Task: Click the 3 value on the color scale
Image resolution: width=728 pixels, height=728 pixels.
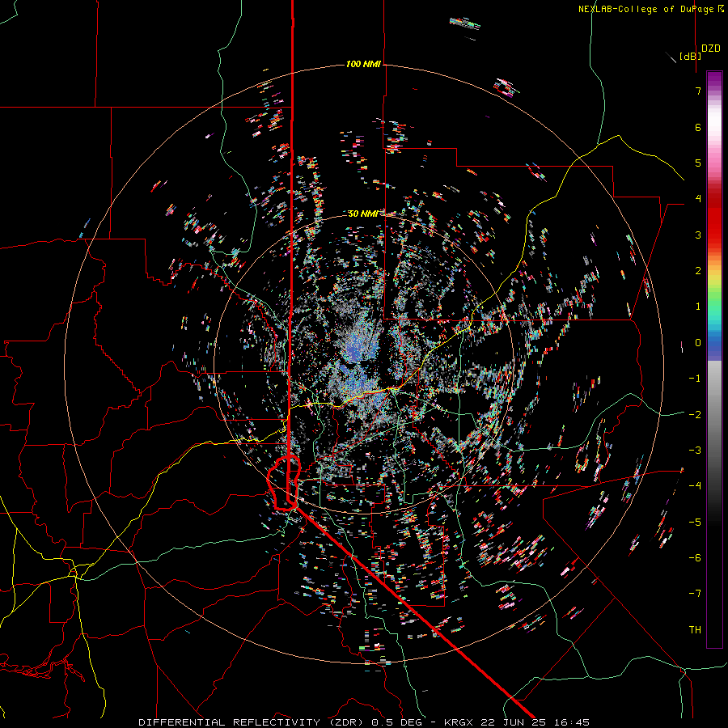Action: tap(698, 235)
